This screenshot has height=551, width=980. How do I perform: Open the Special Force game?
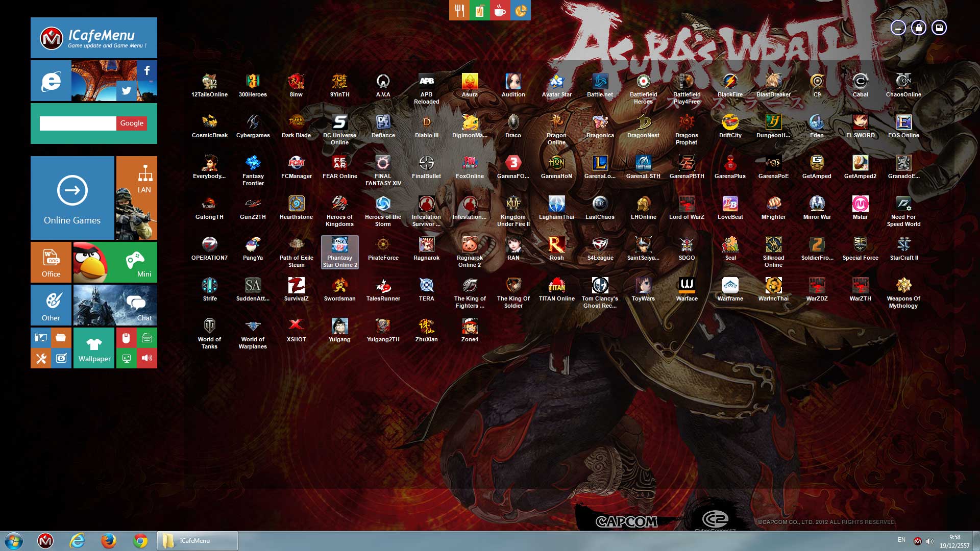(x=860, y=248)
